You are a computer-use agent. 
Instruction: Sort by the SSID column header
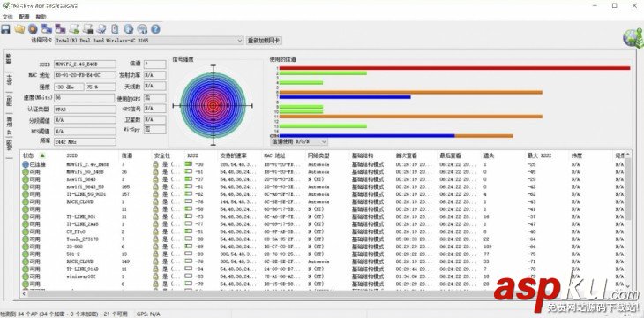(x=92, y=155)
